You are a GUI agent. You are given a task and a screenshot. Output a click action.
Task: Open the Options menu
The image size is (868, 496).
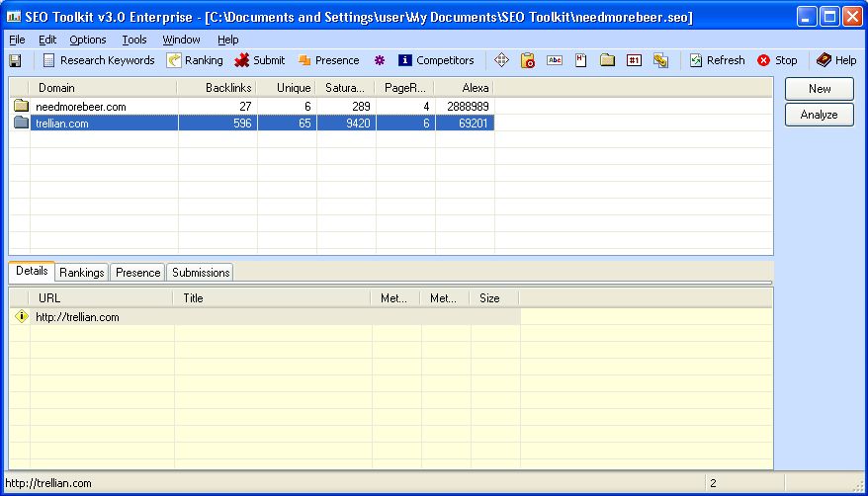point(88,40)
